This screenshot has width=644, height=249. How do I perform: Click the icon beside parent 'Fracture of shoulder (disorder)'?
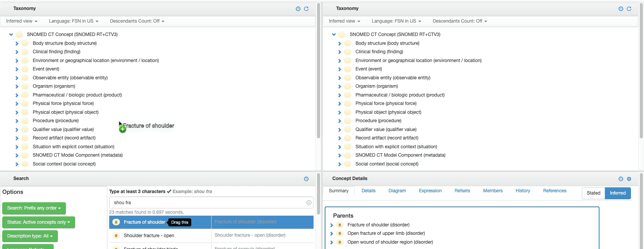click(x=340, y=225)
